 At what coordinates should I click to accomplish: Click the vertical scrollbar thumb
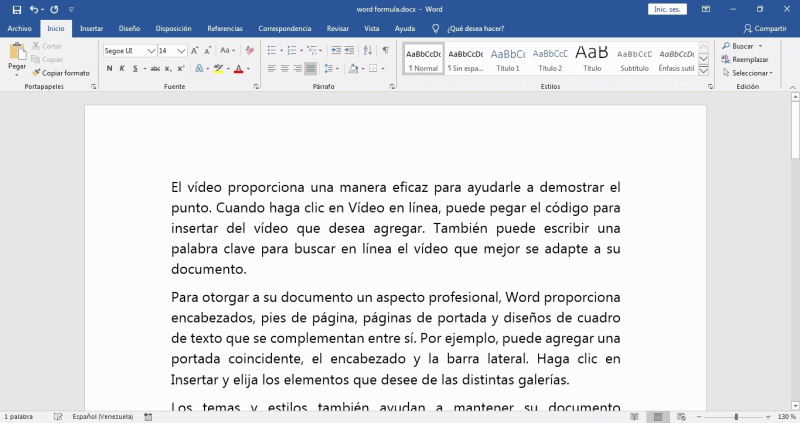(795, 130)
